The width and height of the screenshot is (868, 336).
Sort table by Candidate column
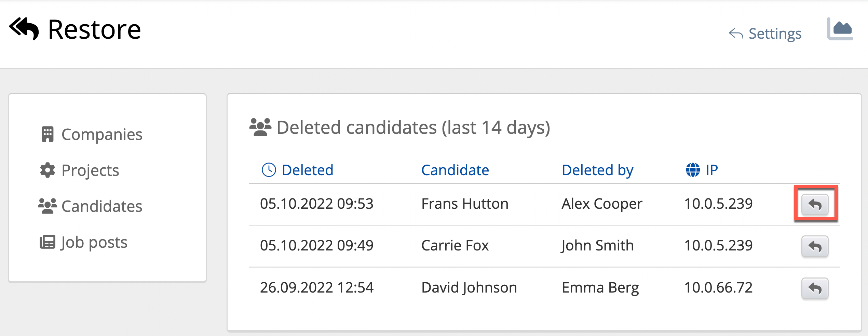[x=455, y=170]
